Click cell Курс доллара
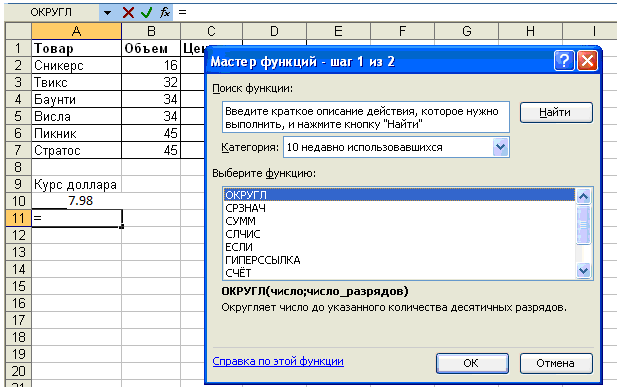 coord(76,184)
